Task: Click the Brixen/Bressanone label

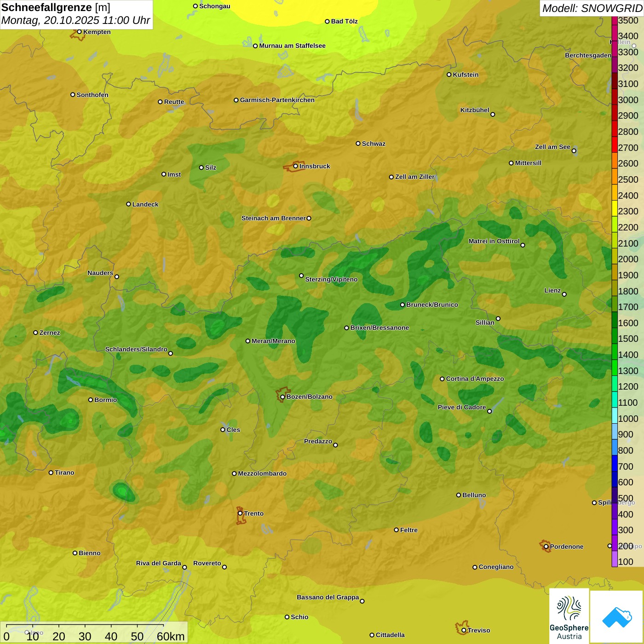Action: click(379, 328)
